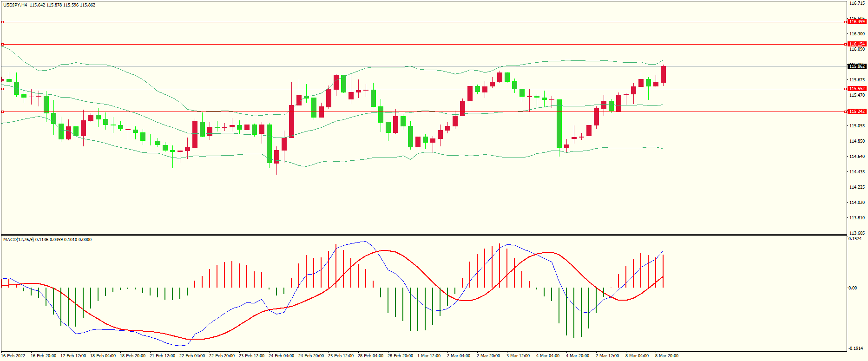Click the red 116.459 price label
The width and height of the screenshot is (868, 361).
[x=857, y=22]
